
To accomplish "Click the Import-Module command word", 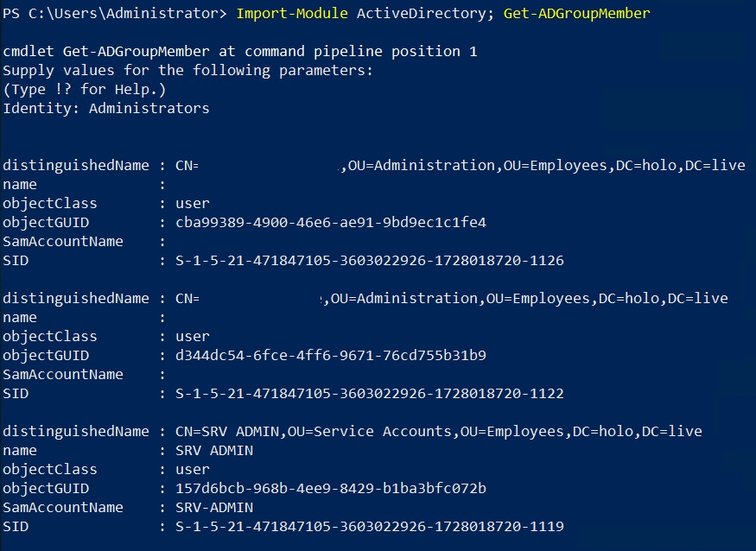I will point(291,13).
